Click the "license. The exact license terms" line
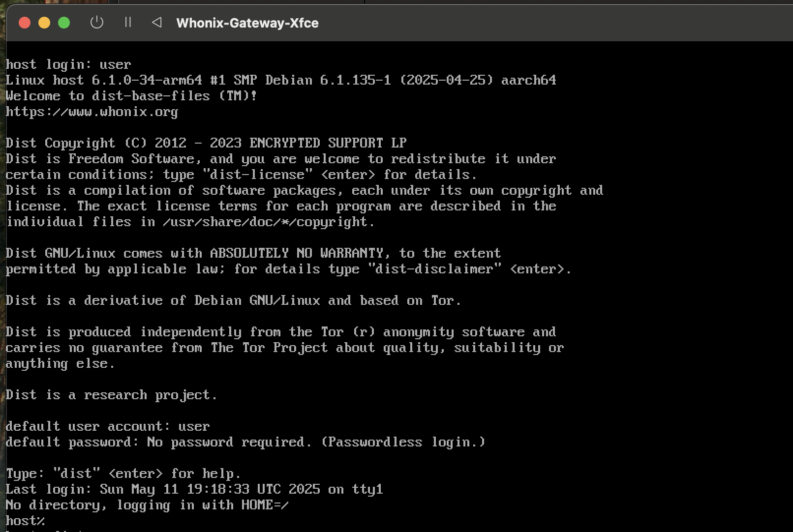 (x=281, y=206)
